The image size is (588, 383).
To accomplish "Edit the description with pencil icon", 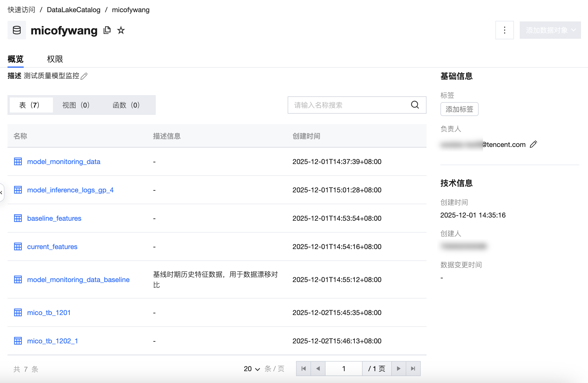I will pos(84,76).
